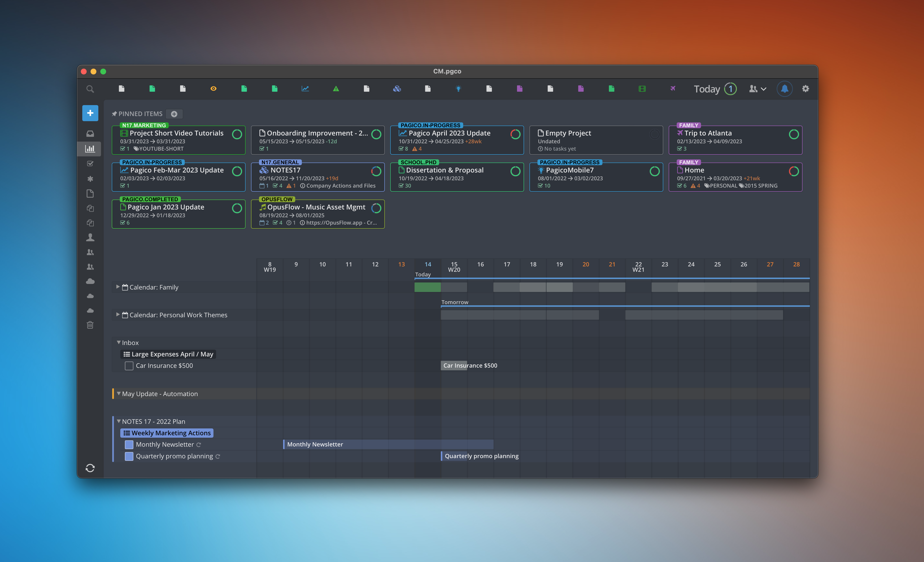This screenshot has width=924, height=562.
Task: Open the orange eye tab icon
Action: (x=213, y=89)
